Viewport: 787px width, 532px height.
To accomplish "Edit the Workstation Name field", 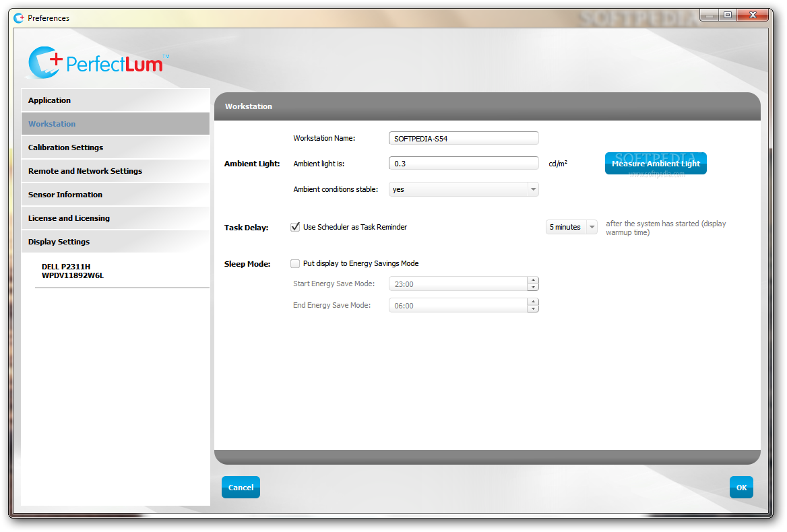I will 464,139.
